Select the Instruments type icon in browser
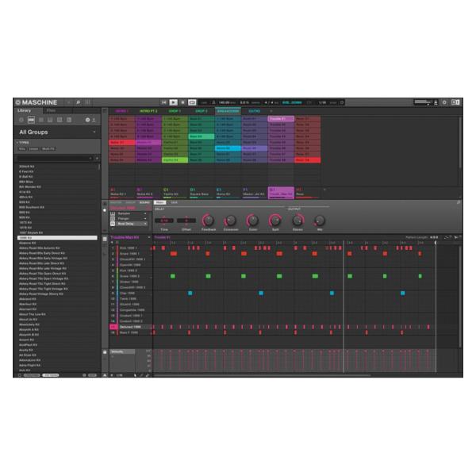This screenshot has width=476, height=476. coord(50,120)
